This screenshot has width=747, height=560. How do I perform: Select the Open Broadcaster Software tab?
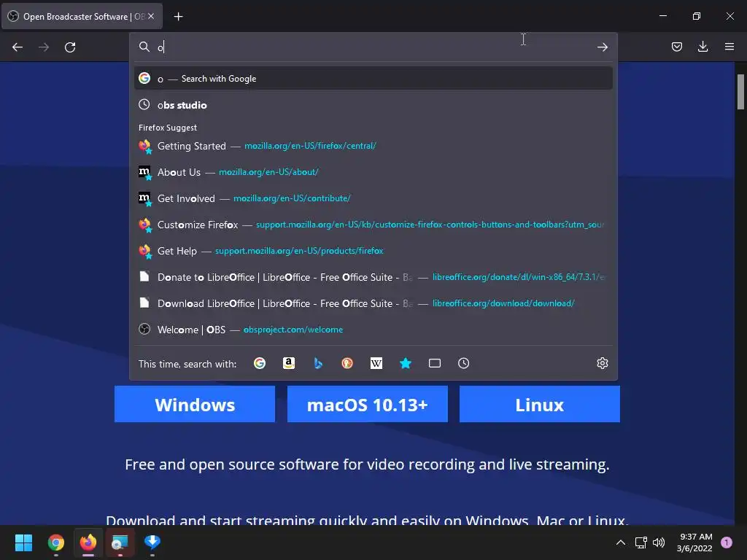pos(82,17)
